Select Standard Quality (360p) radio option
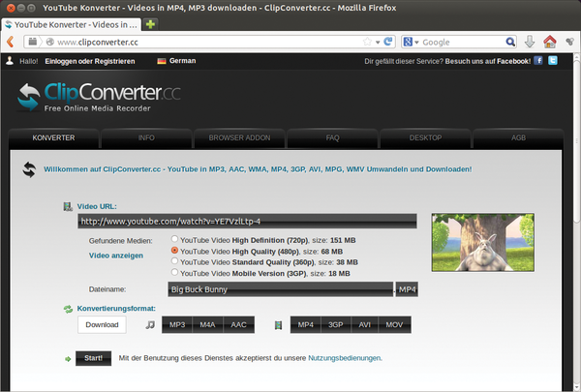This screenshot has width=581, height=392. click(x=174, y=260)
